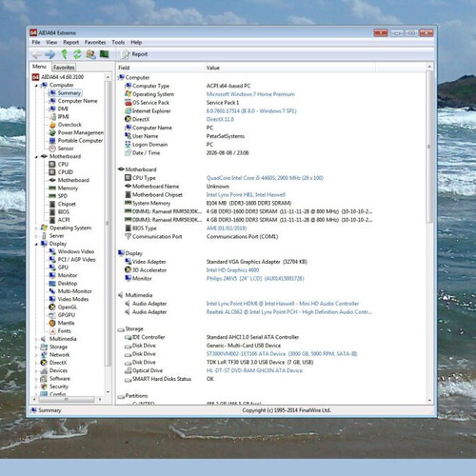Screen dimensions: 476x476
Task: Click the tree pane horizontal scrollbar thumb
Action: (x=67, y=399)
